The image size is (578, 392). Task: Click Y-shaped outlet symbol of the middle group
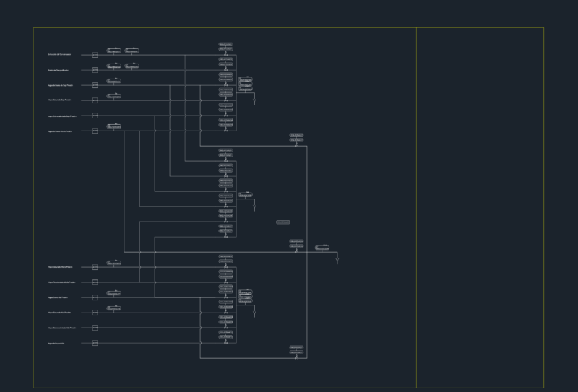254,207
